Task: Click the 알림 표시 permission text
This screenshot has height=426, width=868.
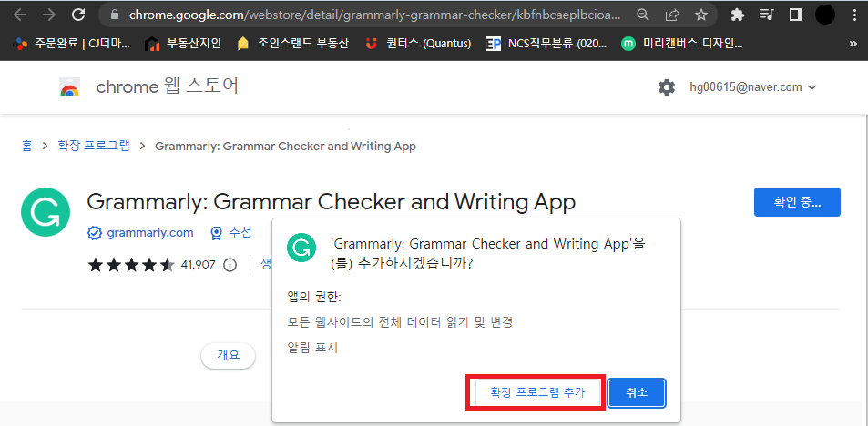Action: [312, 348]
